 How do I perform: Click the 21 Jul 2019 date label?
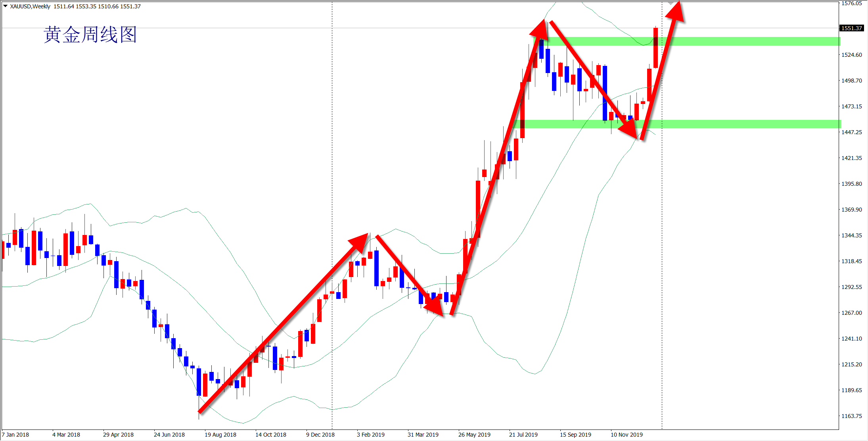(523, 435)
